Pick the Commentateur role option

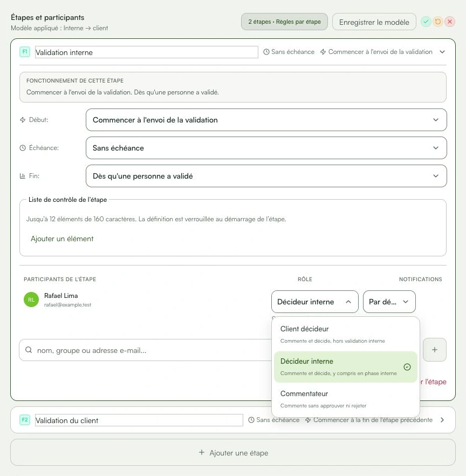tap(346, 399)
